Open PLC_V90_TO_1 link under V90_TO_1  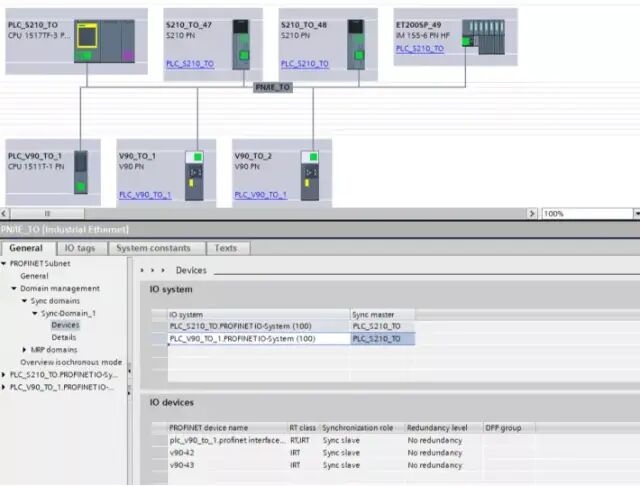[145, 195]
